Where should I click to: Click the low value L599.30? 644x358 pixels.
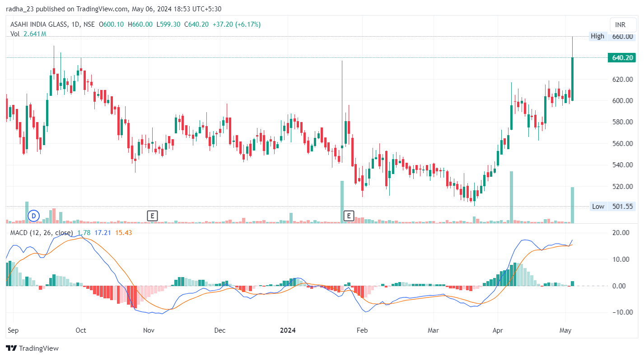(x=168, y=24)
